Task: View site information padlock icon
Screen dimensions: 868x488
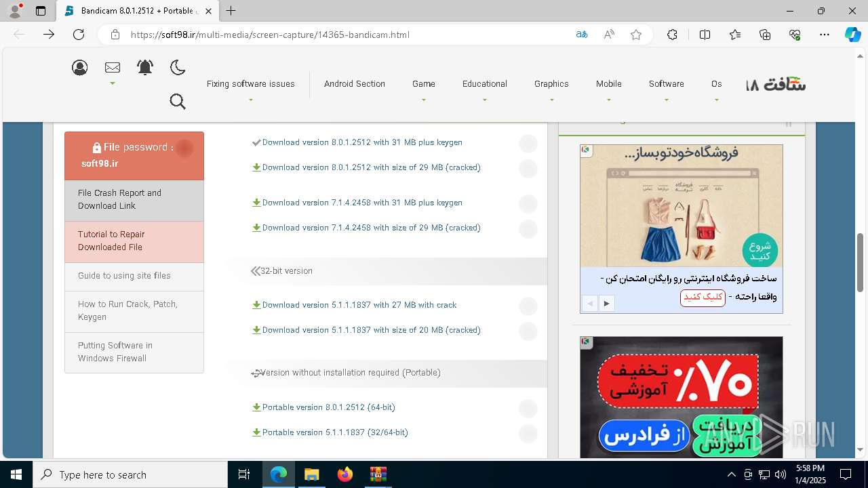Action: click(115, 35)
